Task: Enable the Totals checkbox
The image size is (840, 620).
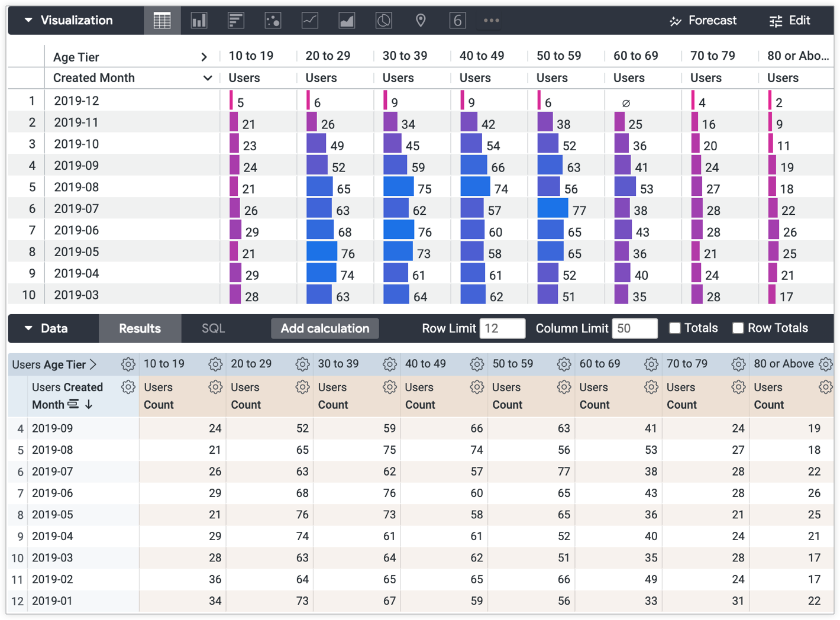Action: pyautogui.click(x=675, y=328)
